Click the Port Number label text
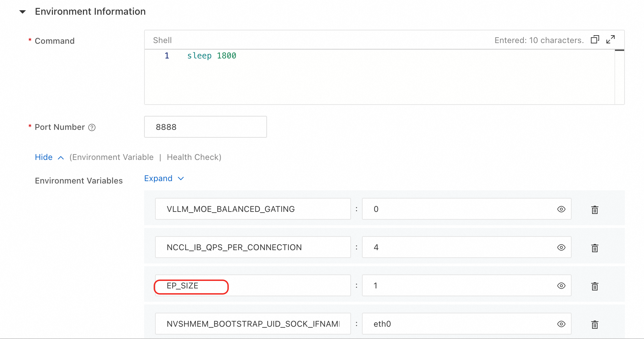 (x=60, y=127)
